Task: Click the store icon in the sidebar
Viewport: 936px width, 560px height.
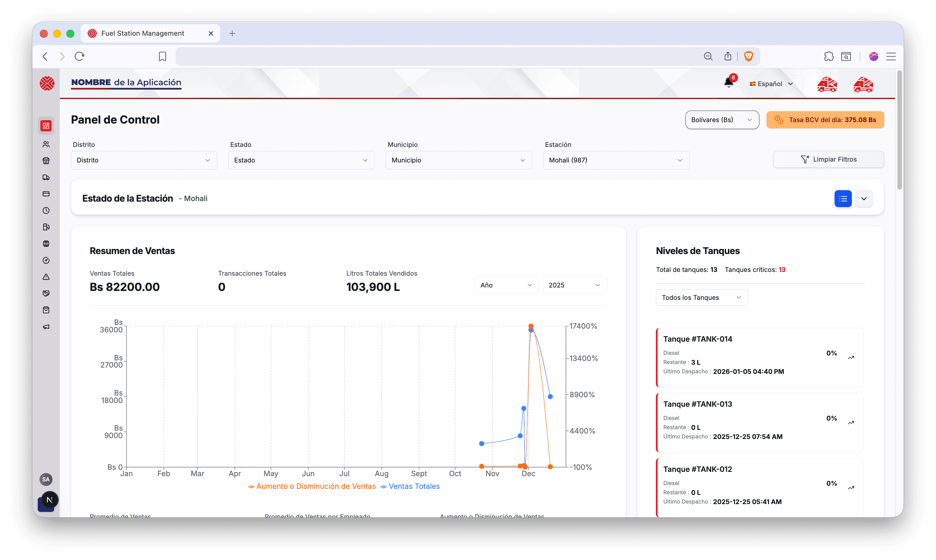Action: (x=46, y=161)
